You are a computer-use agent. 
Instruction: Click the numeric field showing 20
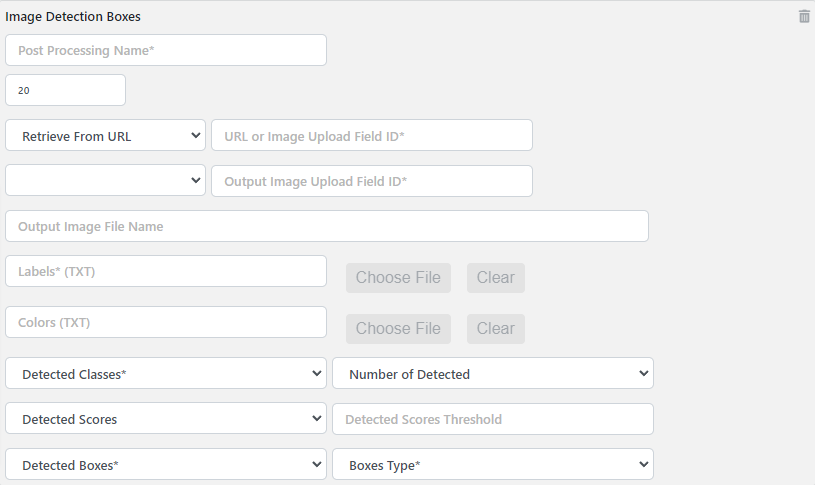click(65, 90)
